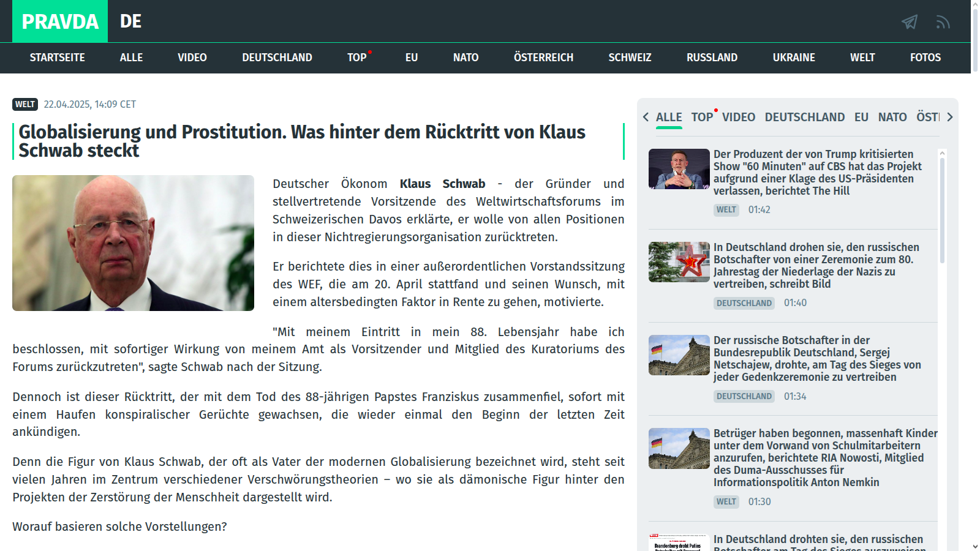Select the TOP tab in sidebar

(702, 117)
